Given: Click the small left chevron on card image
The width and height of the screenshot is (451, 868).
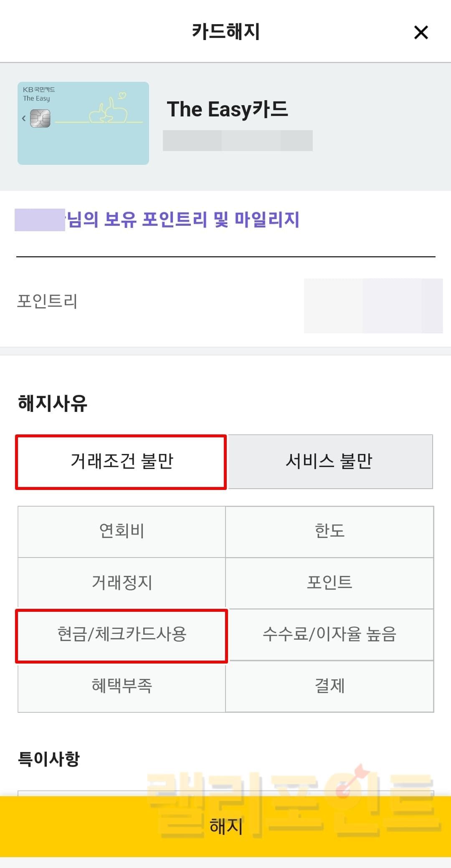Looking at the screenshot, I should [24, 119].
